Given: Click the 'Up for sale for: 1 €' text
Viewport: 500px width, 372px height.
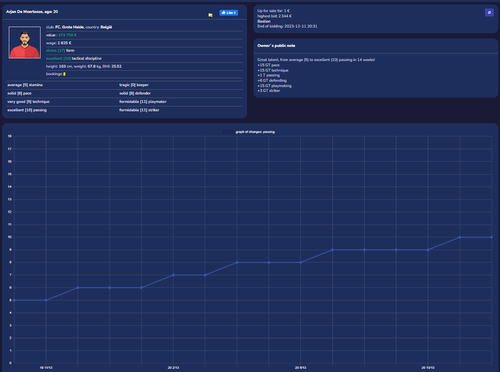Looking at the screenshot, I should pos(273,11).
